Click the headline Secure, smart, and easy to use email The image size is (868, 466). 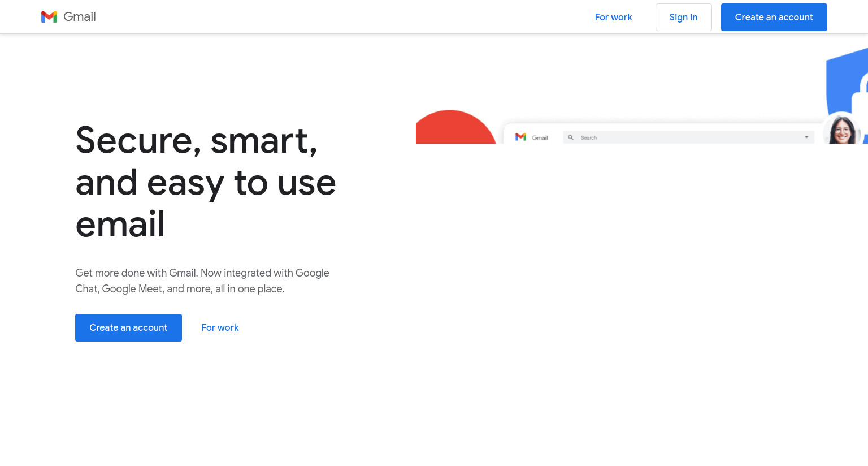coord(206,182)
